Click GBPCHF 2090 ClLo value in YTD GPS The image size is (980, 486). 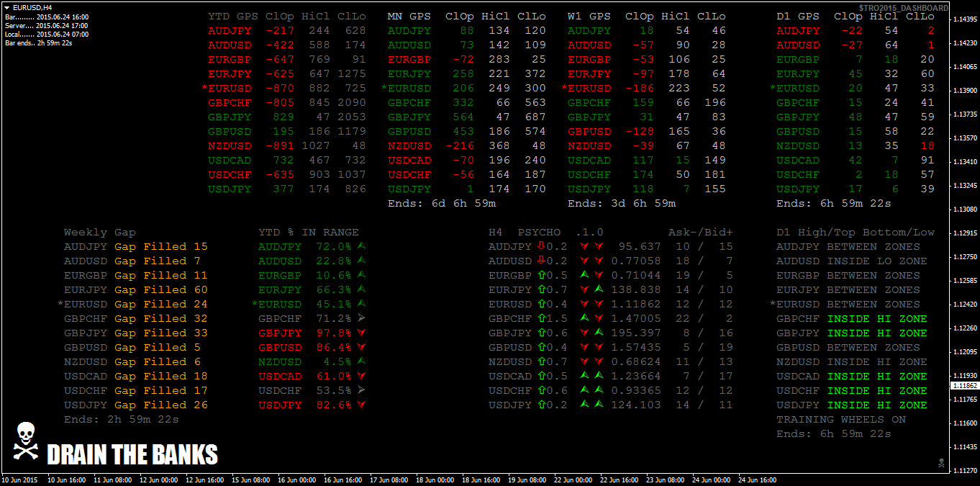pyautogui.click(x=352, y=102)
